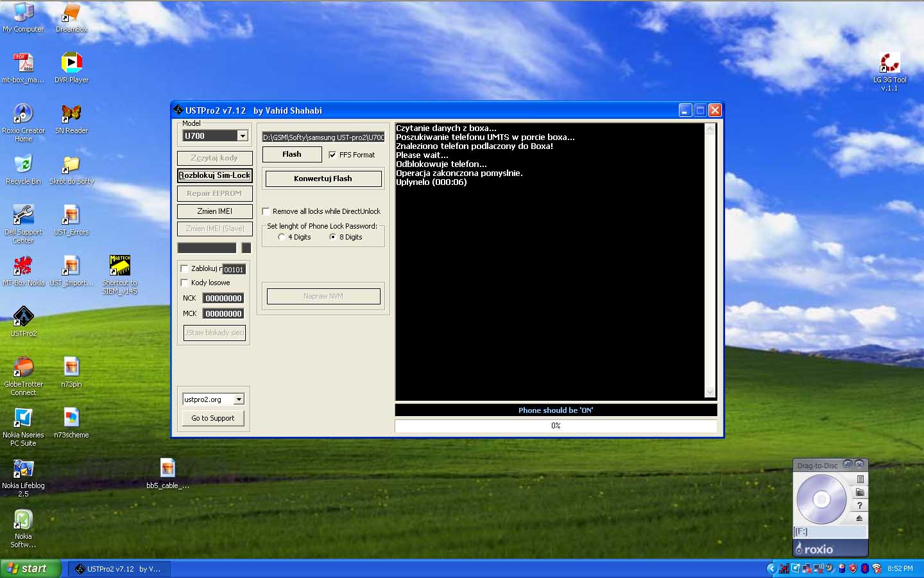The width and height of the screenshot is (924, 578).
Task: Launch Nokia Lifeblog 2.5 shortcut
Action: (23, 469)
